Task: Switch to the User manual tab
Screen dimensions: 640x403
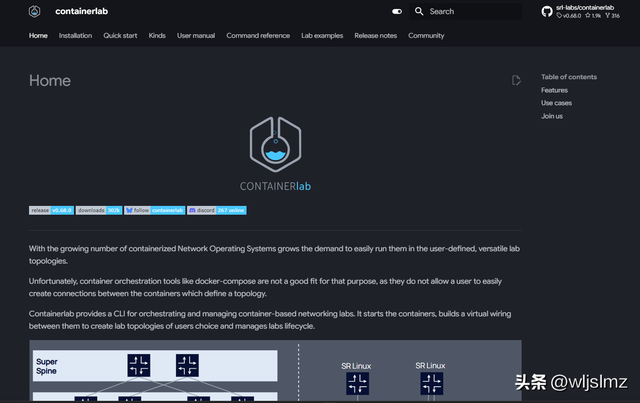Action: (x=196, y=36)
